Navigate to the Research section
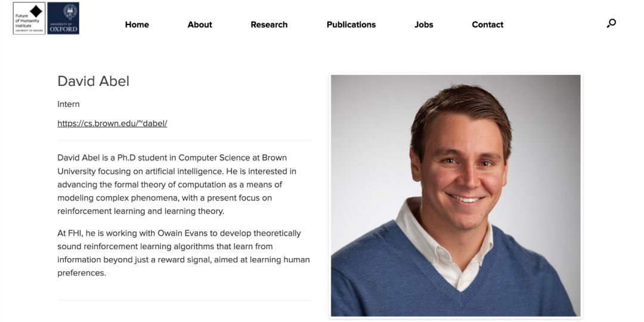Screen dimensions: 644x322 pos(269,24)
